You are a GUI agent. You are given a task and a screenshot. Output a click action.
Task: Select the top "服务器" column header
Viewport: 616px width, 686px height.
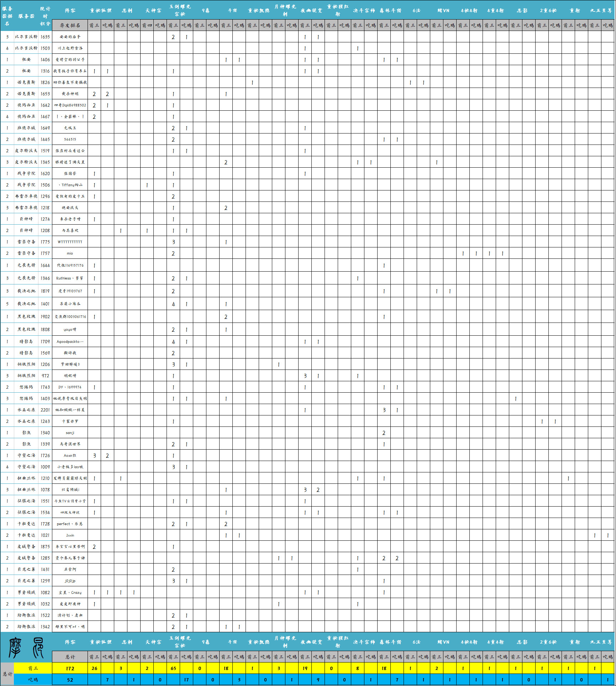click(x=26, y=16)
